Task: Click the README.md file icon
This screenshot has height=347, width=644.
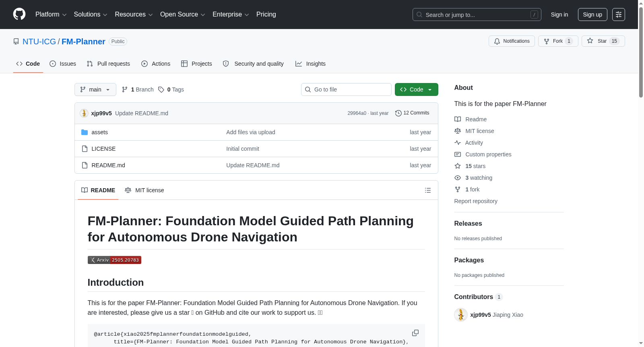Action: (x=85, y=165)
